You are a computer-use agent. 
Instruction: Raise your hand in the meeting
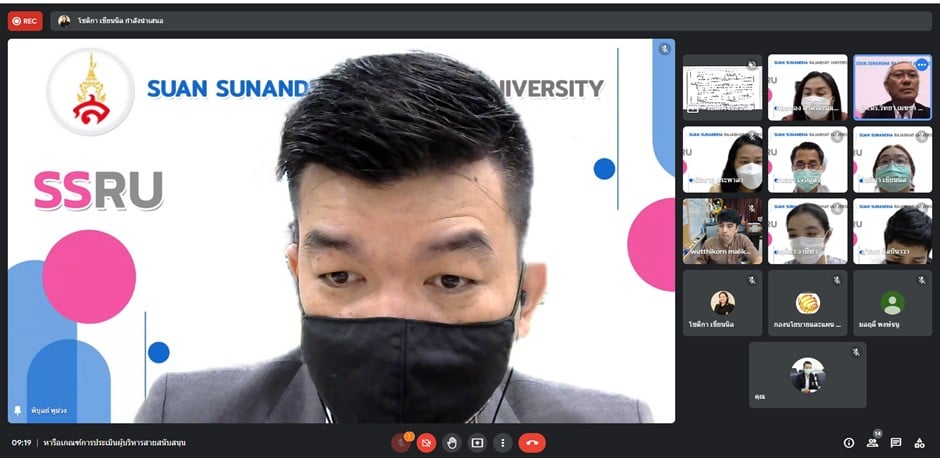[x=452, y=443]
